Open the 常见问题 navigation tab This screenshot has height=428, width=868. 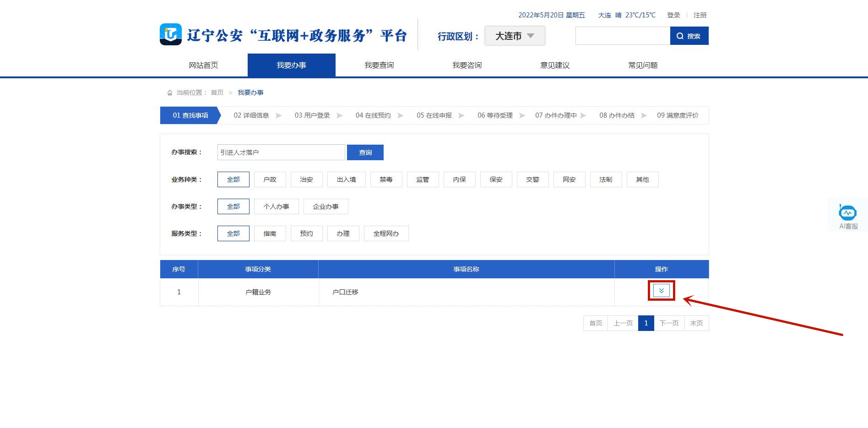point(643,65)
